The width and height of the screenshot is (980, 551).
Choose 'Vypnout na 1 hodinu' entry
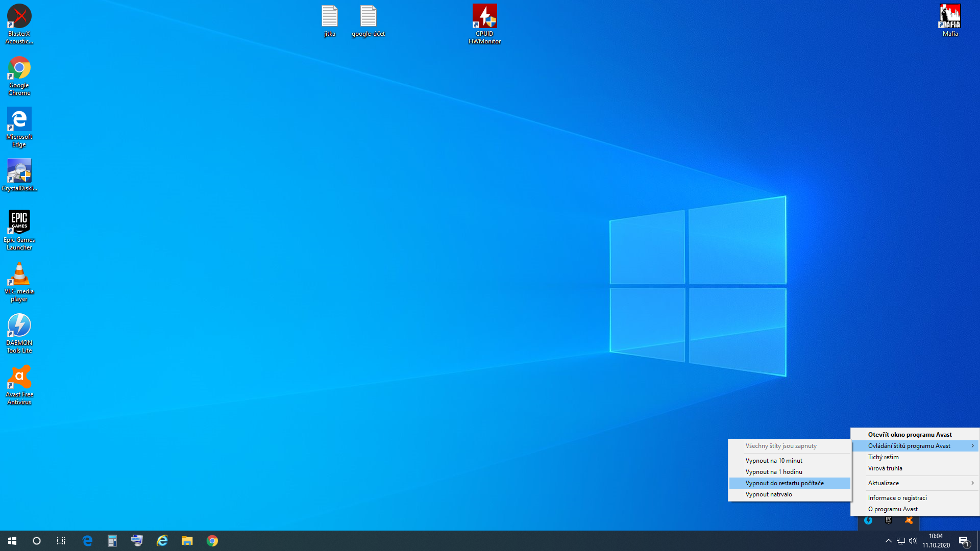pyautogui.click(x=774, y=472)
